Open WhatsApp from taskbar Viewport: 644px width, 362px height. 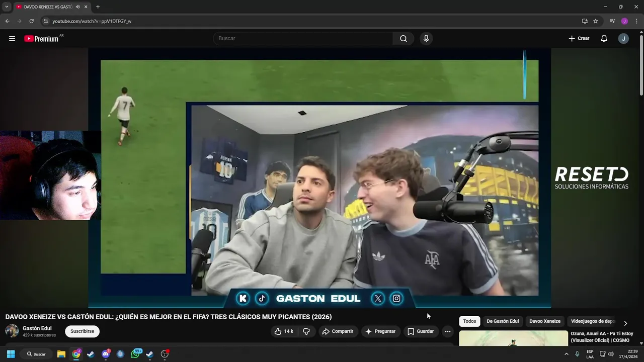coord(135,354)
